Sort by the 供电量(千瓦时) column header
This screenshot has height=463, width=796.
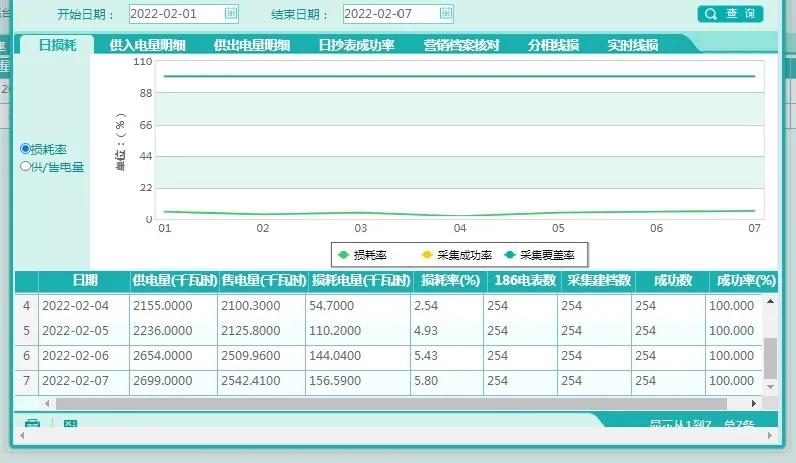coord(174,281)
